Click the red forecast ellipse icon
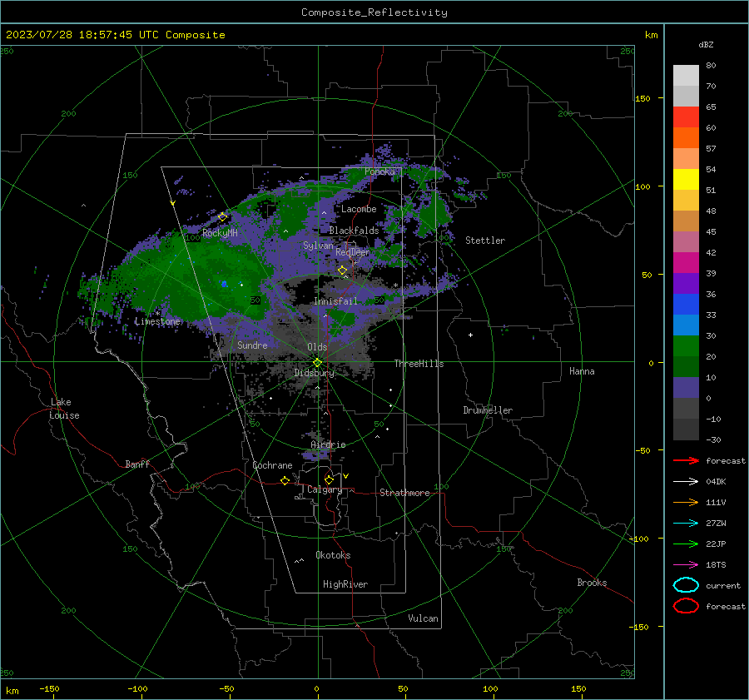This screenshot has height=700, width=749. coord(686,606)
